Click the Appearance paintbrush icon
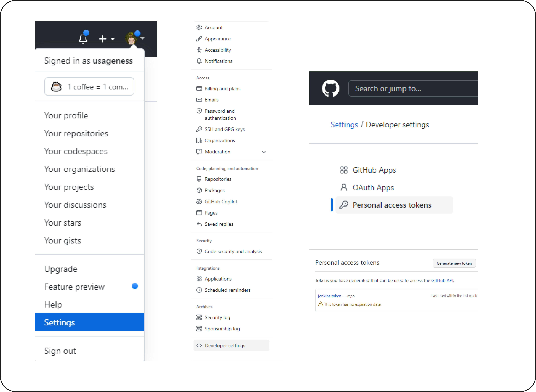 pos(199,39)
